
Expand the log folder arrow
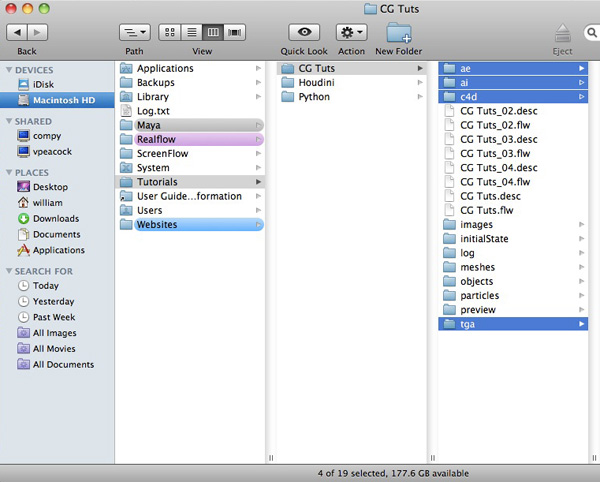click(x=582, y=253)
